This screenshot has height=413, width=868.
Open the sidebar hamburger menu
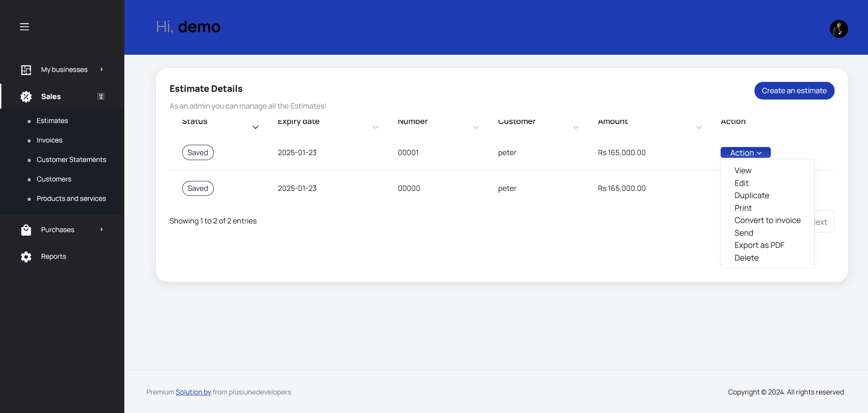tap(24, 27)
